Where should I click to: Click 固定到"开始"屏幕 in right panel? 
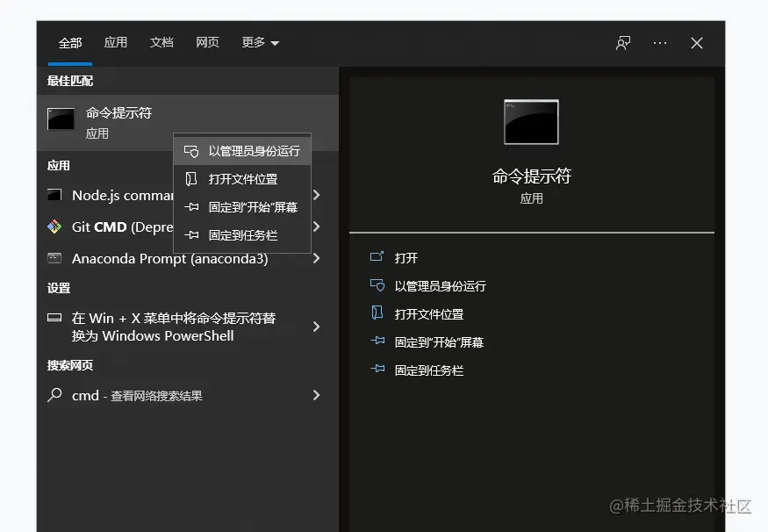pyautogui.click(x=440, y=342)
